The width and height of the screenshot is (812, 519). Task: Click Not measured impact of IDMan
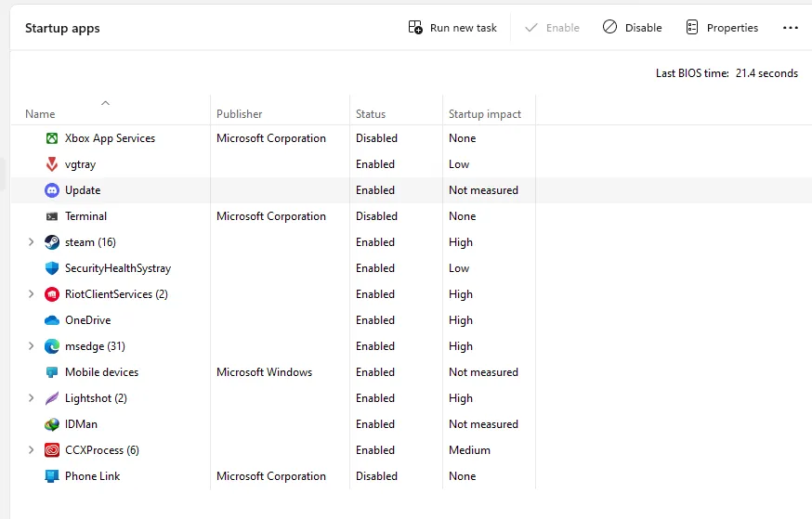(483, 424)
